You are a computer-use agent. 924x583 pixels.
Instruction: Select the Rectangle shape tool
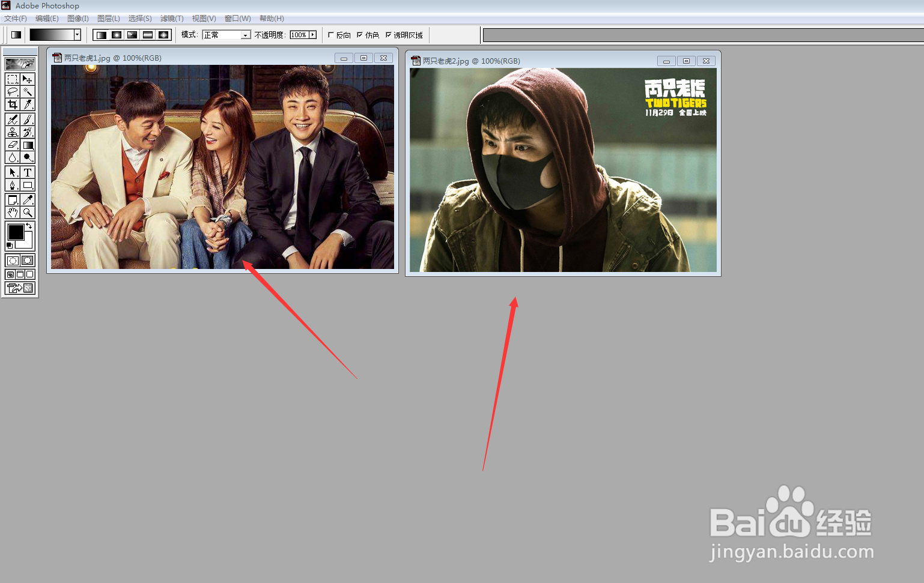point(28,185)
